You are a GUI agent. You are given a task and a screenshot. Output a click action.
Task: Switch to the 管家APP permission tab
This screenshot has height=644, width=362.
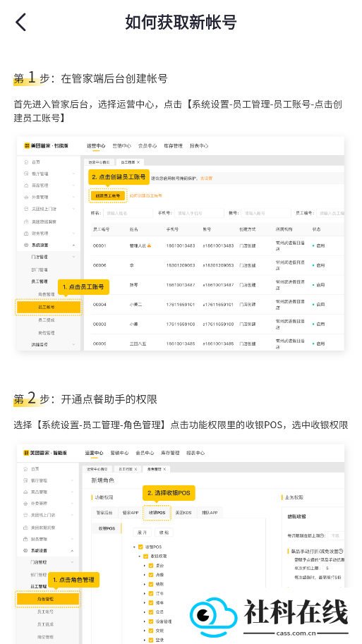click(x=131, y=513)
